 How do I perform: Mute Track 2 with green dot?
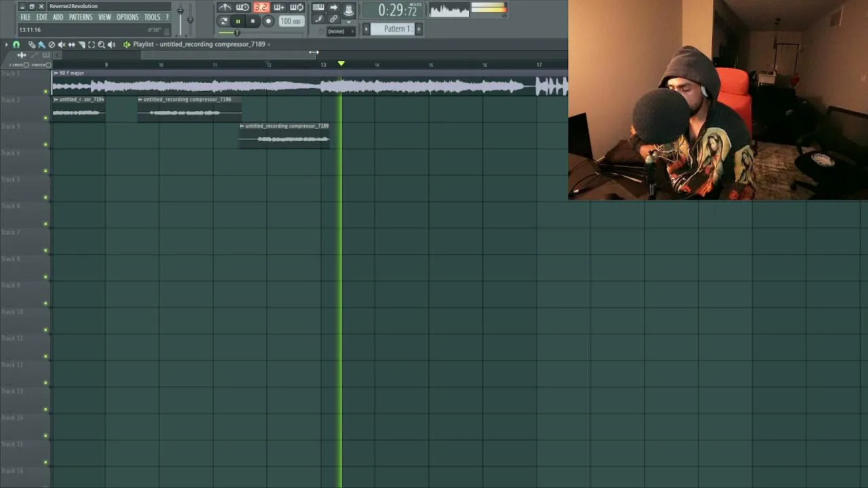pyautogui.click(x=45, y=118)
